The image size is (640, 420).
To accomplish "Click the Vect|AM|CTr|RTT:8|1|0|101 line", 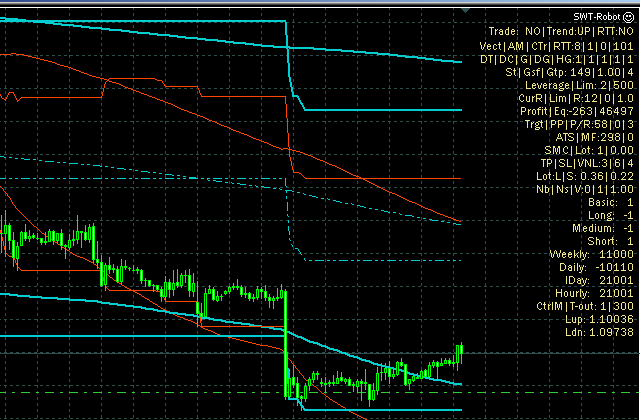I will point(556,46).
